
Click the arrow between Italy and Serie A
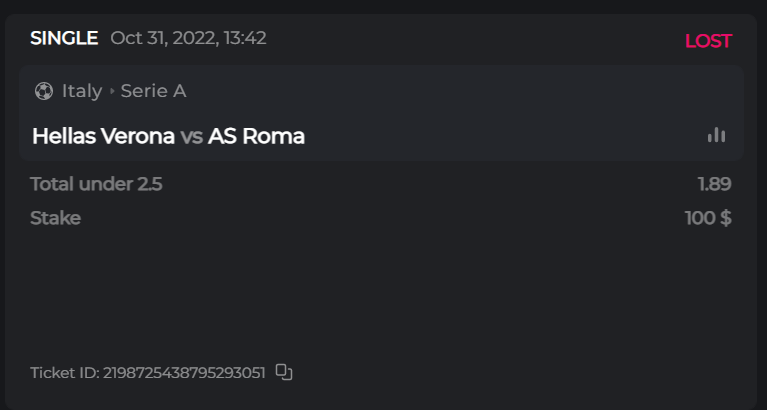coord(112,91)
